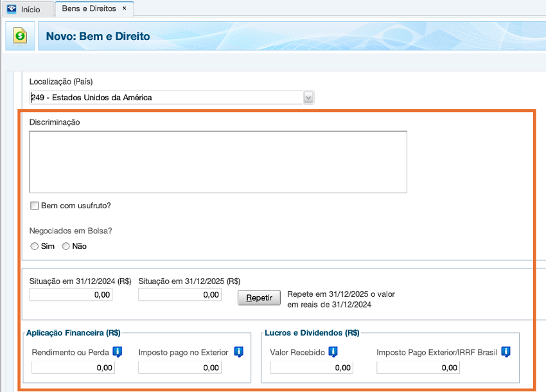
Task: Click the green money document icon
Action: point(21,36)
